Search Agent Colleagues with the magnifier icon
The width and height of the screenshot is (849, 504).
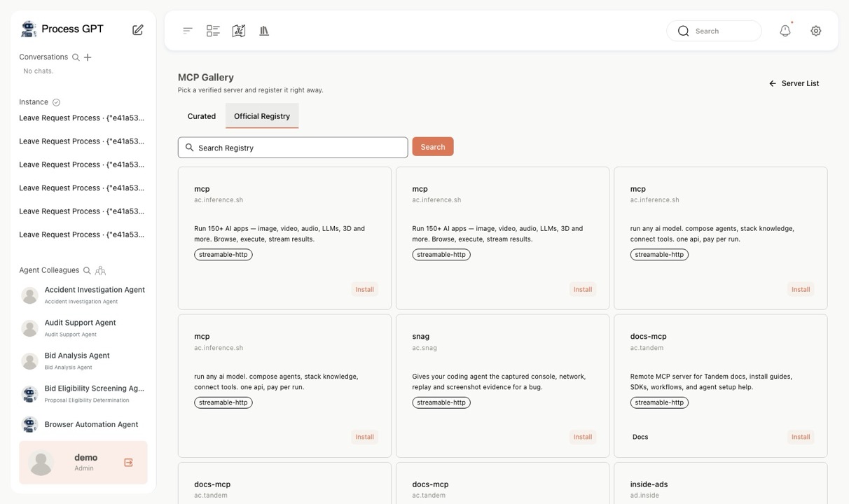tap(87, 270)
